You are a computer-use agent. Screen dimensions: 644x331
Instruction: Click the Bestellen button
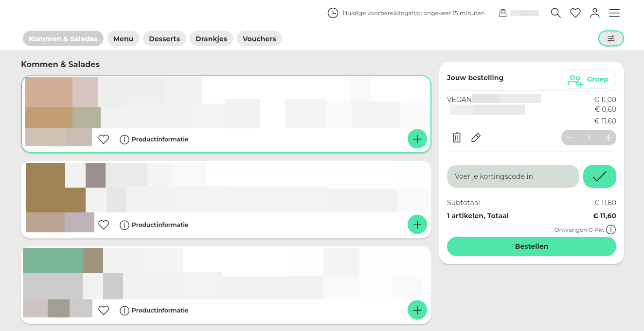531,246
